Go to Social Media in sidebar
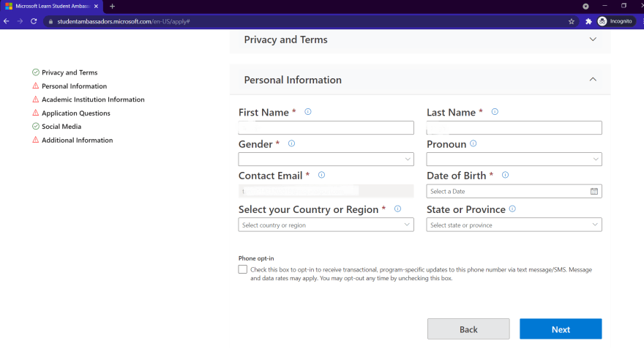Image resolution: width=644 pixels, height=349 pixels. coord(61,127)
